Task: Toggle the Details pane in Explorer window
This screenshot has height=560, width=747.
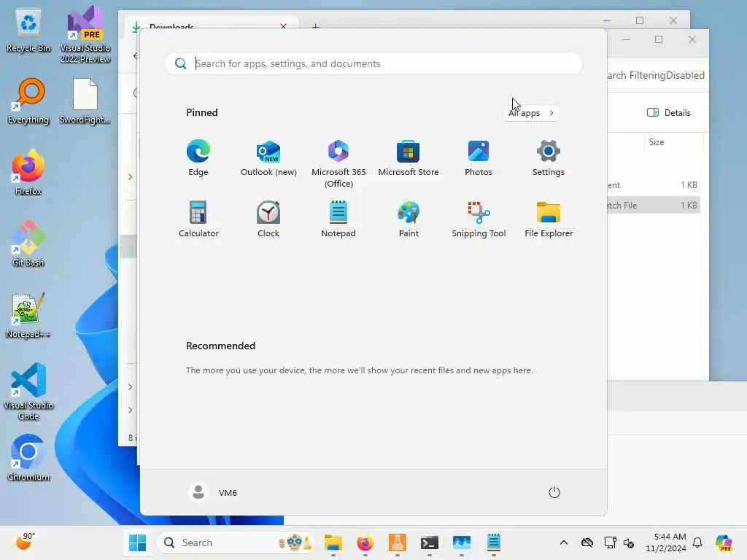Action: click(668, 113)
